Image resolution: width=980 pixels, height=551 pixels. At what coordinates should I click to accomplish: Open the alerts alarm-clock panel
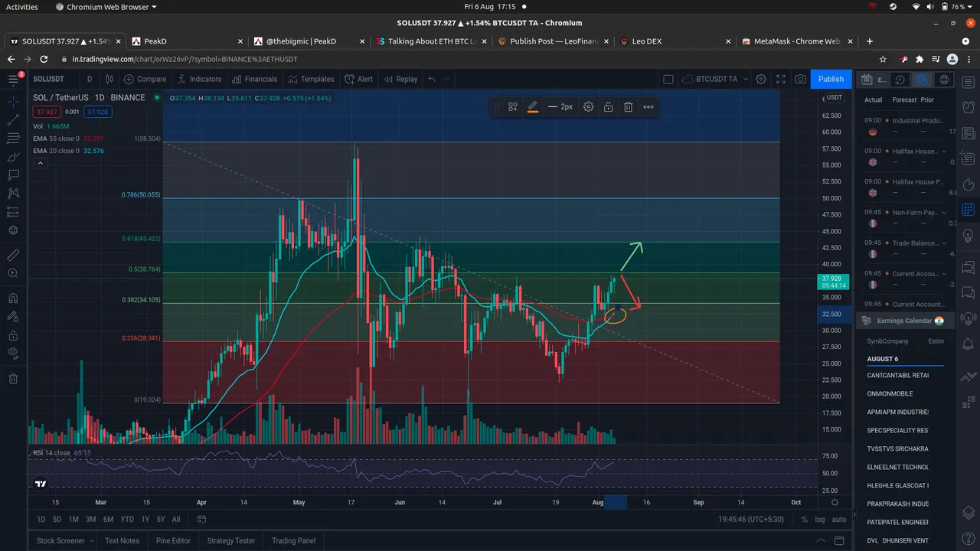click(x=968, y=108)
